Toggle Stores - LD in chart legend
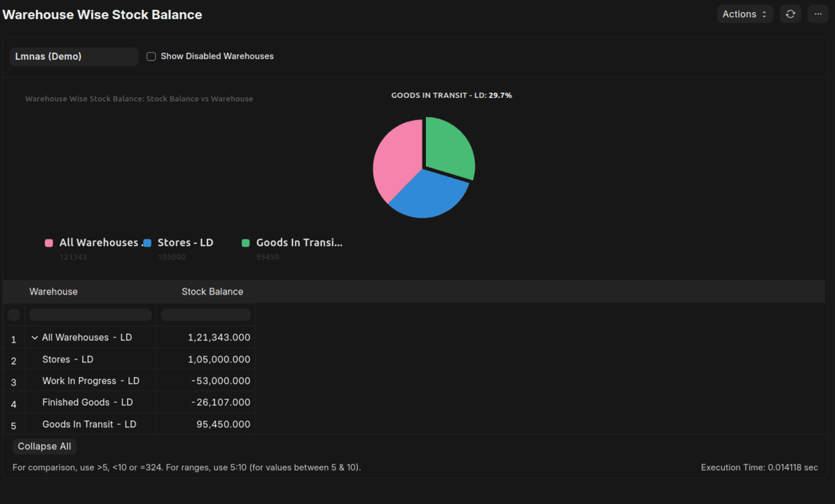The width and height of the screenshot is (835, 504). (x=185, y=242)
